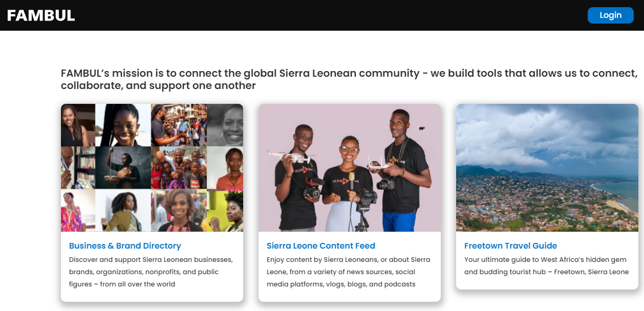Open the Business & Brand Directory link
The image size is (644, 311).
pyautogui.click(x=125, y=246)
